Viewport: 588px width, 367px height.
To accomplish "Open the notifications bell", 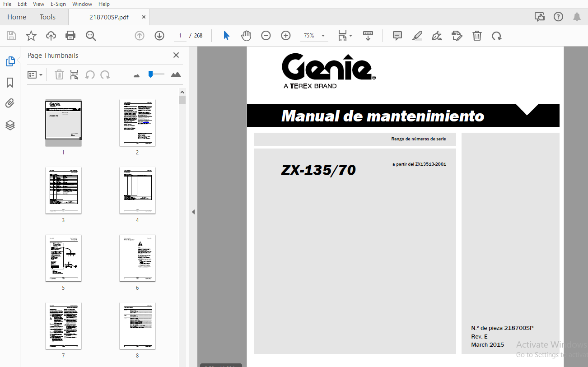I will (577, 17).
